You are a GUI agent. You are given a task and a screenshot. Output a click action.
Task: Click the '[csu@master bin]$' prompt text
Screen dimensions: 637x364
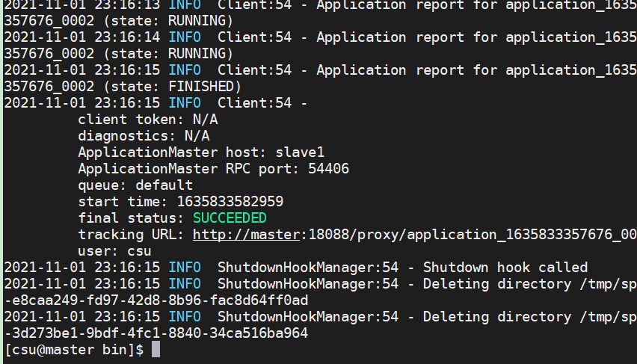(x=74, y=349)
